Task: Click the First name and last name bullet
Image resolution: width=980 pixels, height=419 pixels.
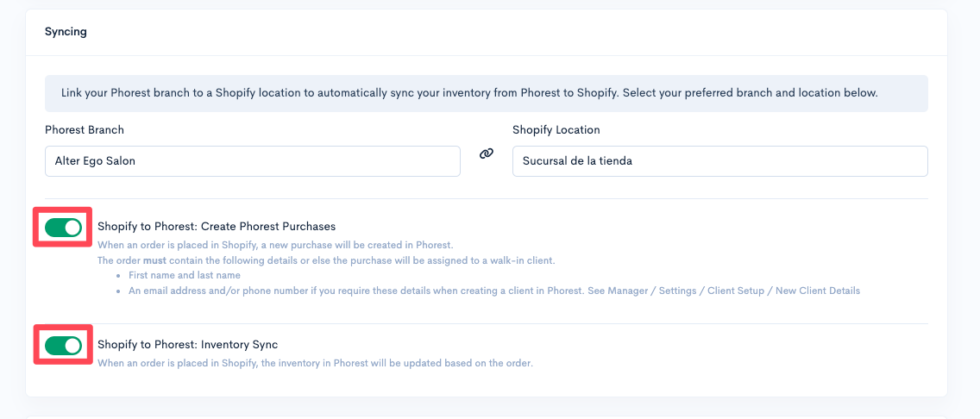Action: [x=185, y=276]
